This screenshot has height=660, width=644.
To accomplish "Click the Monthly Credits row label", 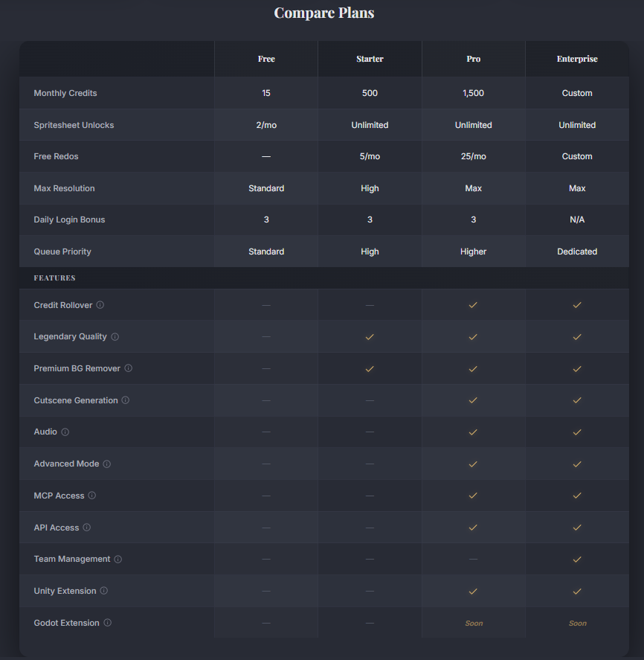I will (x=65, y=93).
